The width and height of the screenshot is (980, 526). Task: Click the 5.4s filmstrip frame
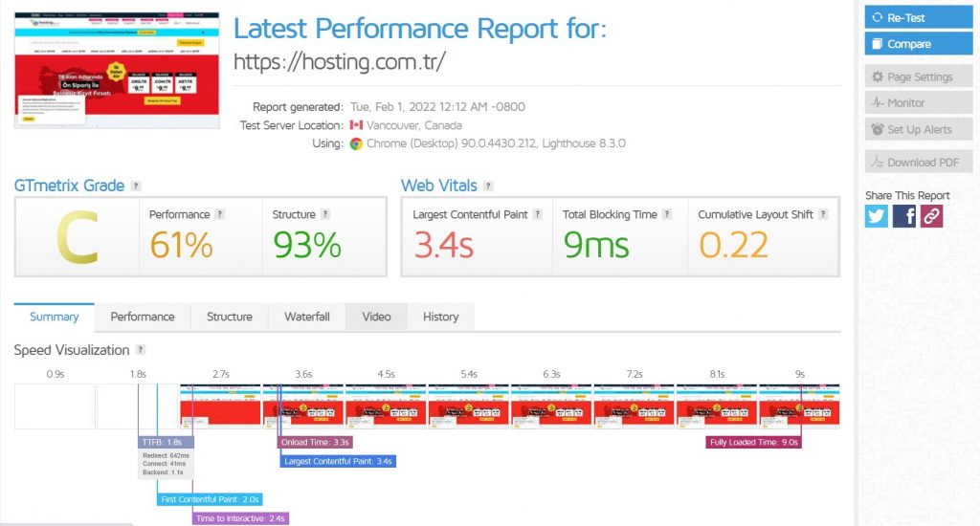click(468, 406)
